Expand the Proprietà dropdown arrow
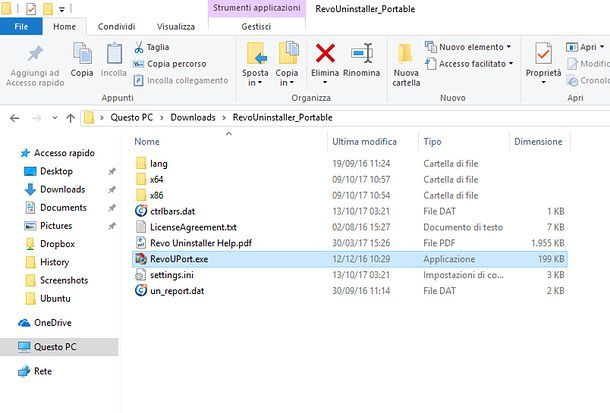Image resolution: width=610 pixels, height=413 pixels. click(x=543, y=82)
